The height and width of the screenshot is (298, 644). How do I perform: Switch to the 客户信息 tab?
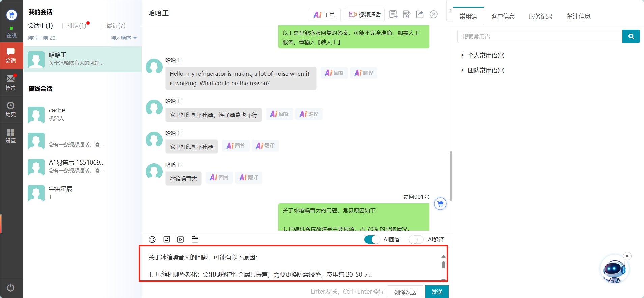point(503,16)
